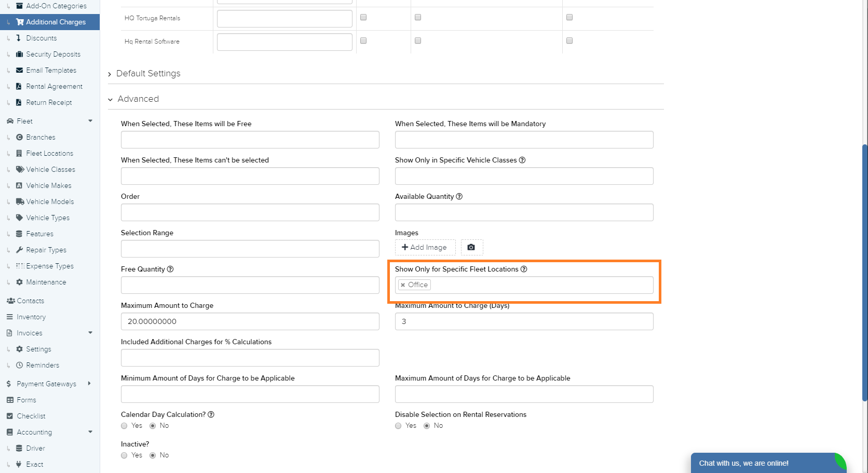The height and width of the screenshot is (473, 868).
Task: Click the Rental Agreement PDF icon
Action: (19, 86)
